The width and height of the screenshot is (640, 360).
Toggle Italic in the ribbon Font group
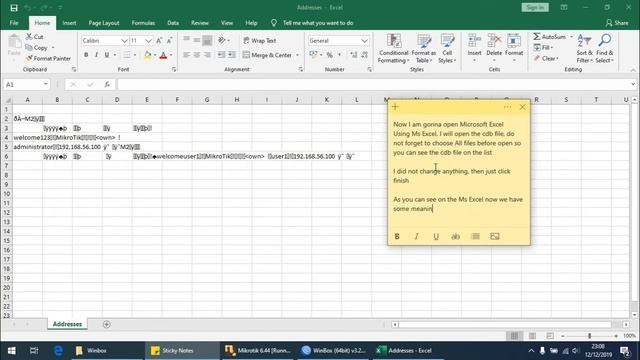point(96,55)
